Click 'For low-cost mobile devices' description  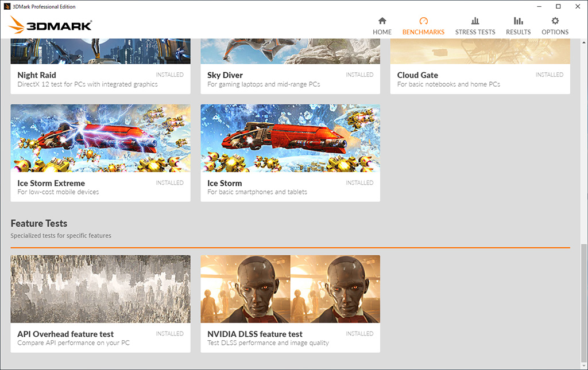tap(58, 192)
